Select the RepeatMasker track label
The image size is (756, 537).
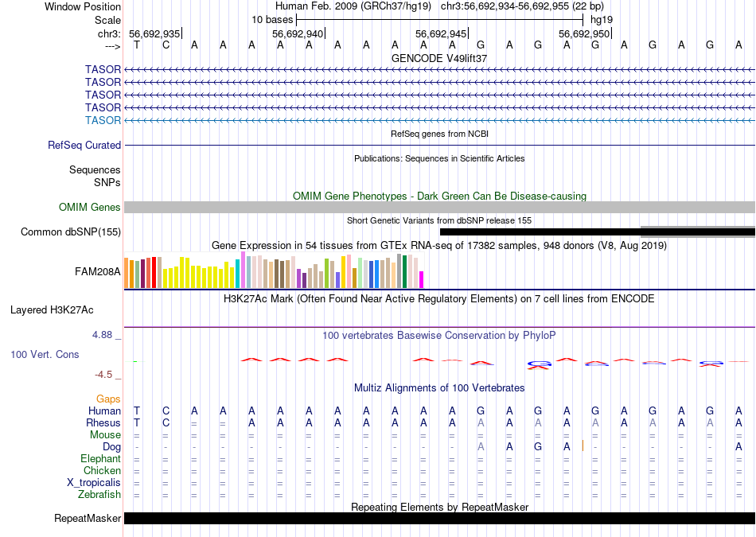pos(88,519)
